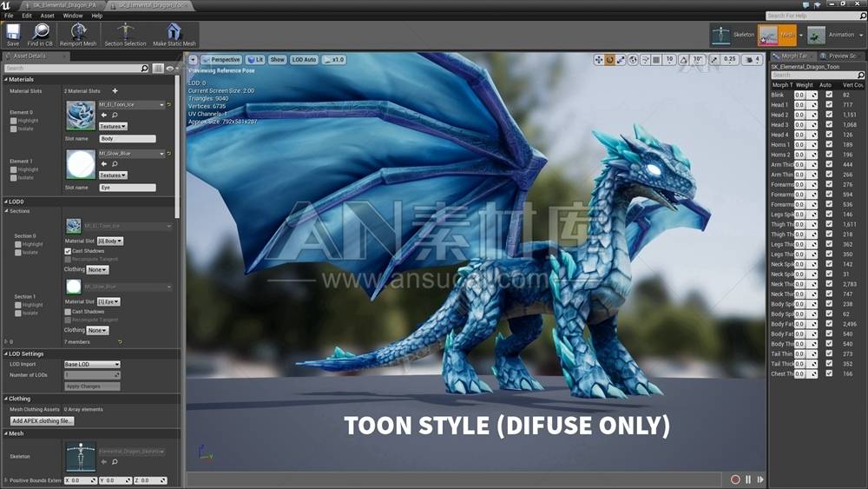The image size is (868, 489).
Task: Add a material slot with plus icon
Action: click(115, 91)
